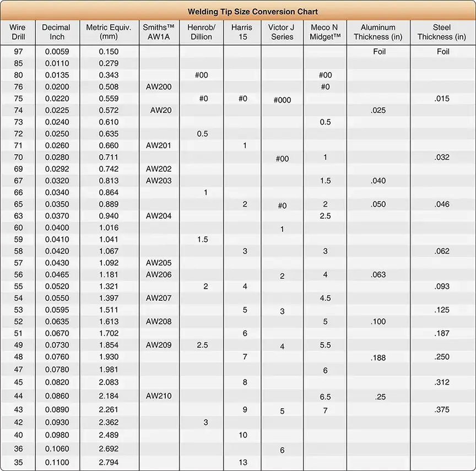Click aluminum thickness '.025'
The height and width of the screenshot is (471, 476).
pyautogui.click(x=378, y=110)
